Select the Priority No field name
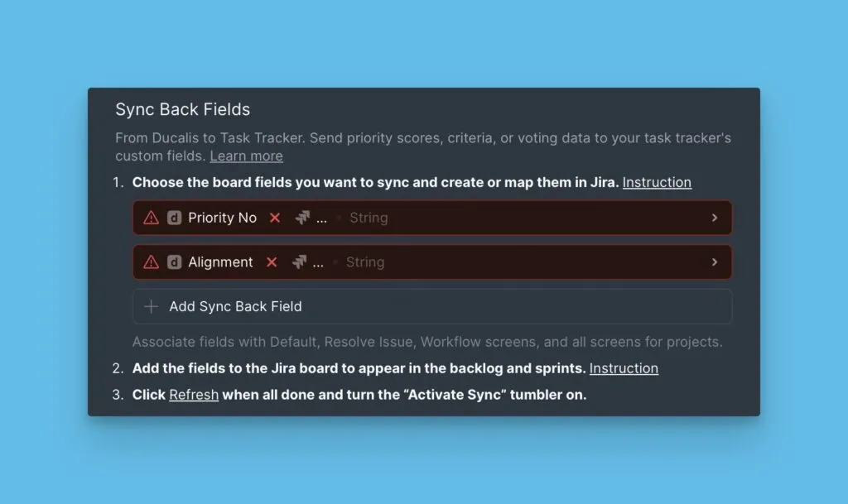The height and width of the screenshot is (504, 848). [x=222, y=218]
